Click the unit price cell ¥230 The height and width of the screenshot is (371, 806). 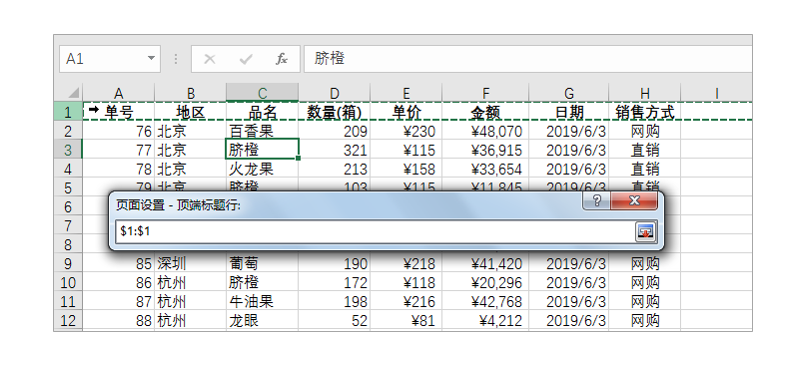click(406, 131)
